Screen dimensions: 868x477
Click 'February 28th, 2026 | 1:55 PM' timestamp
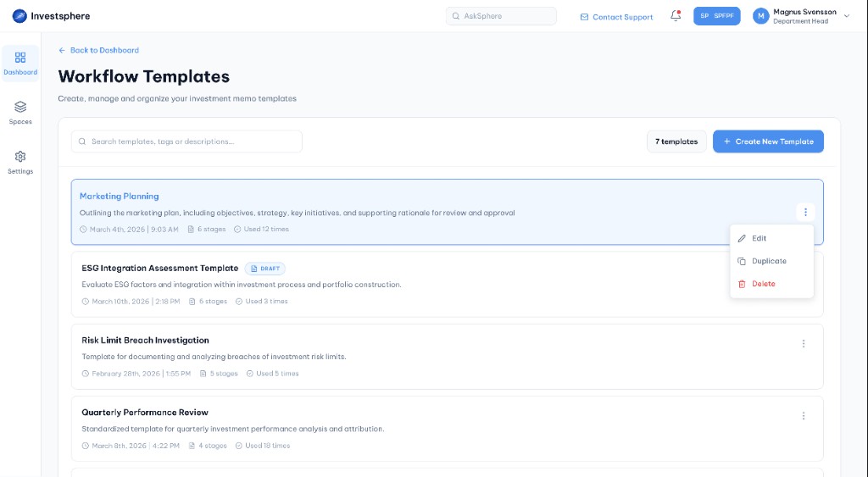(x=142, y=374)
